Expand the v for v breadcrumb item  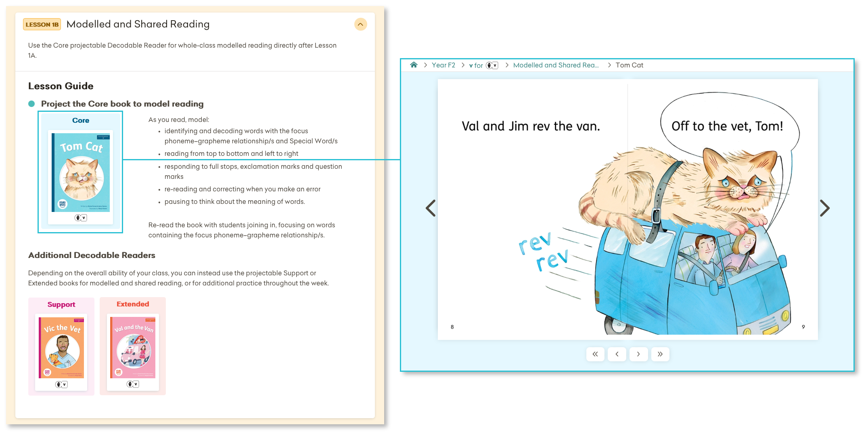pos(483,65)
